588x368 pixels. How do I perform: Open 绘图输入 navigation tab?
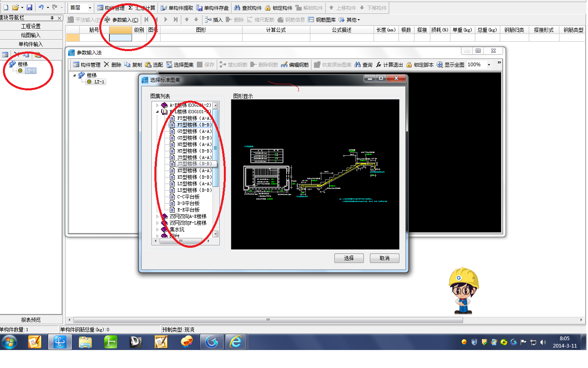tap(31, 35)
